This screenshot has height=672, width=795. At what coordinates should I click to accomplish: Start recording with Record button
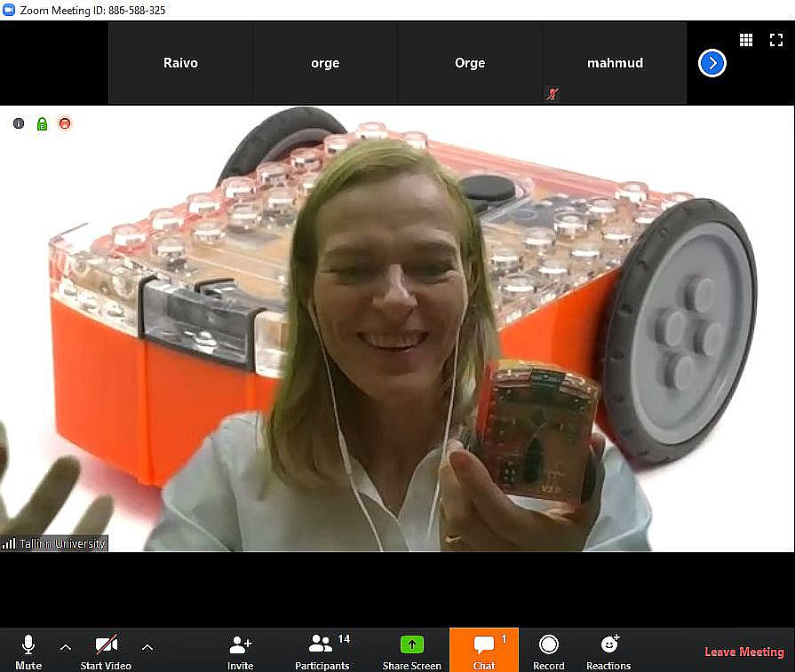(x=548, y=650)
